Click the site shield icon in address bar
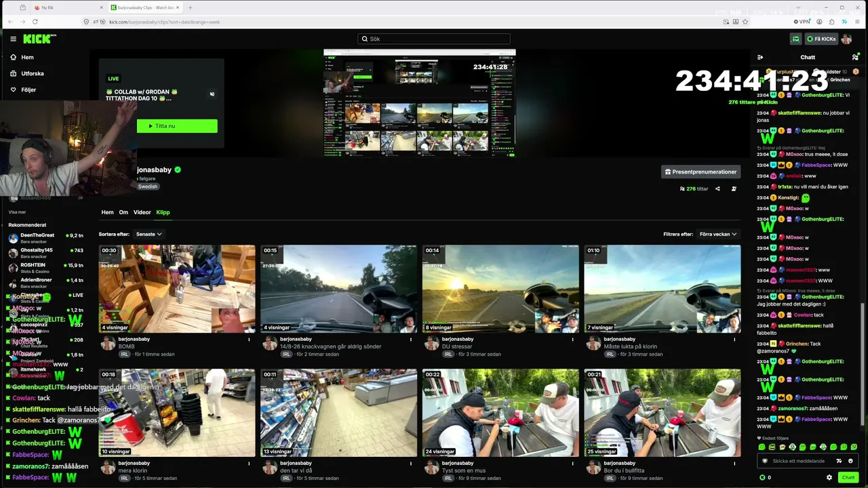Image resolution: width=868 pixels, height=488 pixels. (86, 22)
